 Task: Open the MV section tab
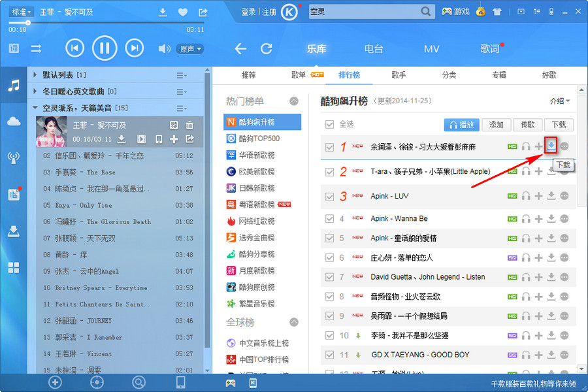[x=431, y=49]
